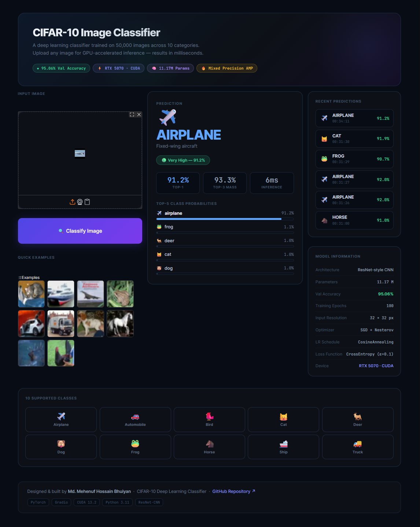
Task: Click the 'CosineAnnealing' LR schedule value
Action: 376,342
